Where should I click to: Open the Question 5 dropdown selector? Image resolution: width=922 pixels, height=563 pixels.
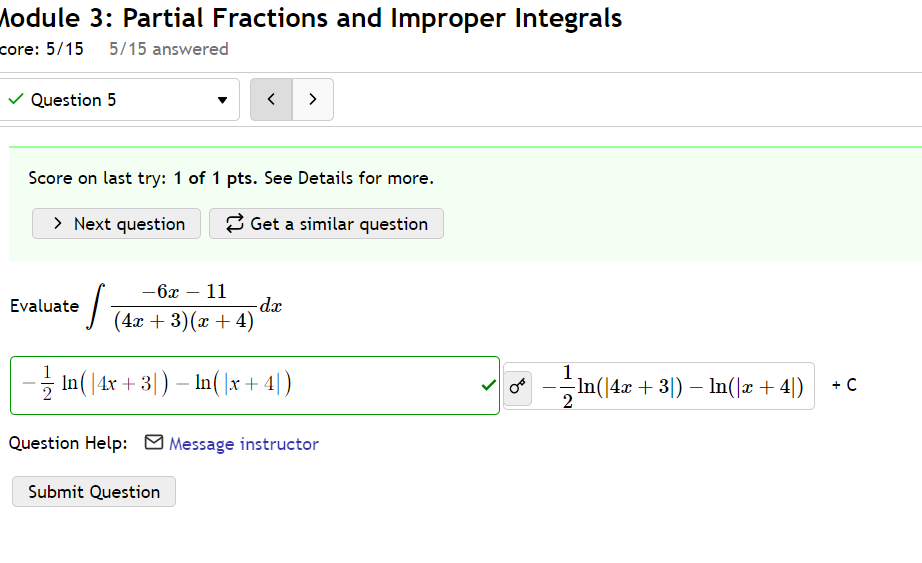[x=118, y=99]
